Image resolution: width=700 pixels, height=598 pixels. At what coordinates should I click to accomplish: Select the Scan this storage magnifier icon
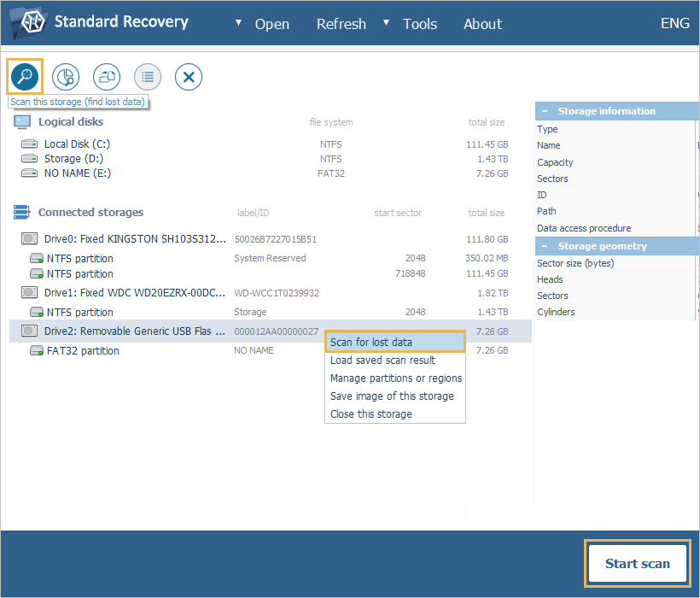(24, 76)
